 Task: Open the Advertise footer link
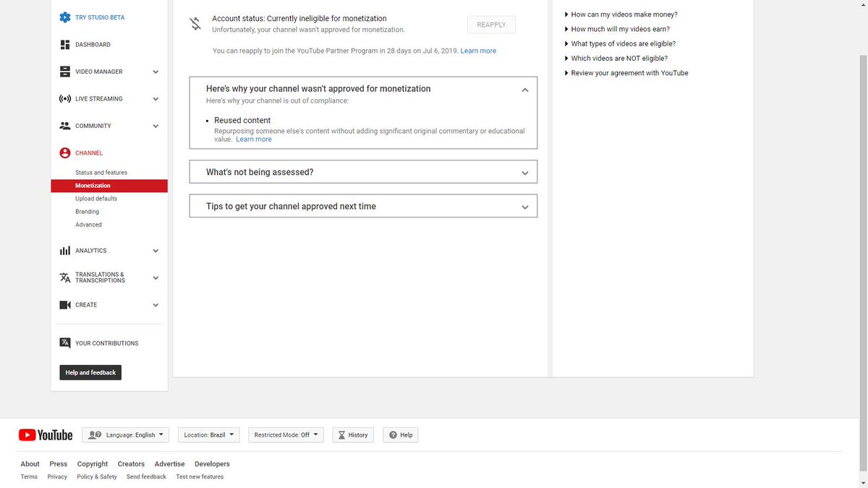tap(170, 464)
